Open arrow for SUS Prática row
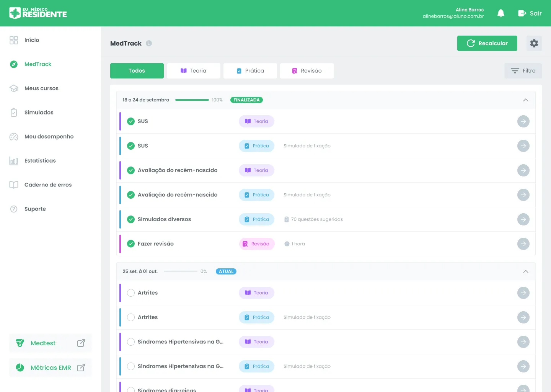Screen dimensions: 551x392 pyautogui.click(x=523, y=146)
